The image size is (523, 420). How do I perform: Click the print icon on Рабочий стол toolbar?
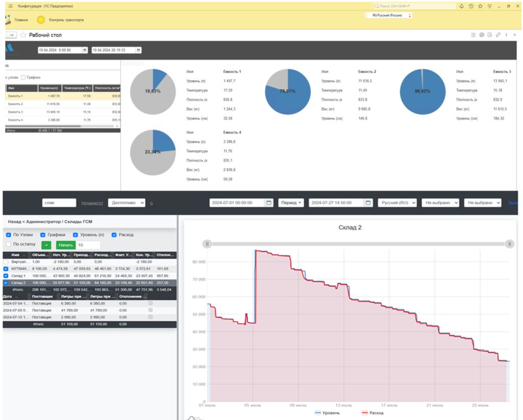pos(482,35)
